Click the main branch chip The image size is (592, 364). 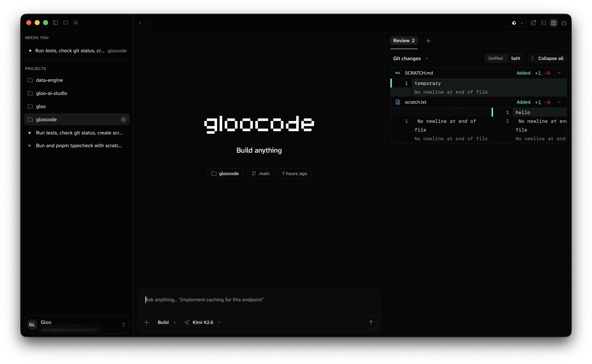[x=260, y=173]
